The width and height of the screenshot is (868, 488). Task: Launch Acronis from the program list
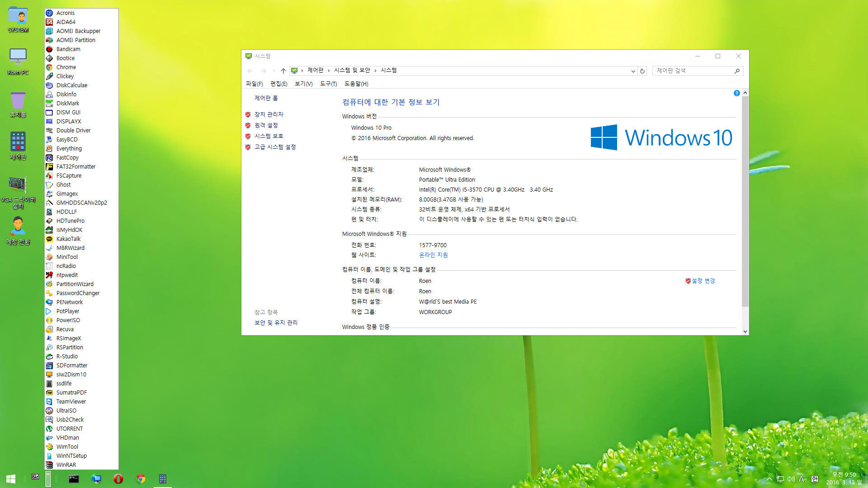[x=81, y=13]
